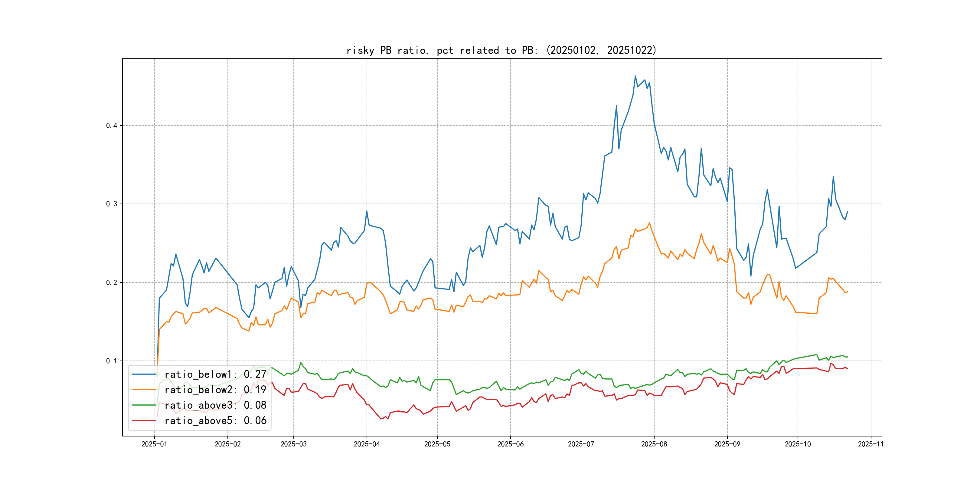This screenshot has height=490, width=980.
Task: Click the 2025-11 x-axis tick label
Action: pos(871,444)
